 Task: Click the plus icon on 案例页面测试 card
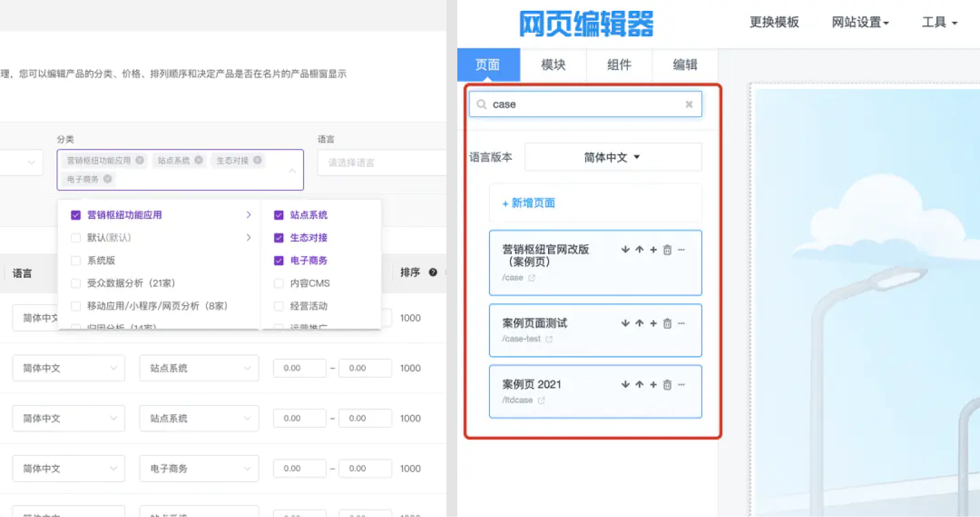pos(653,323)
